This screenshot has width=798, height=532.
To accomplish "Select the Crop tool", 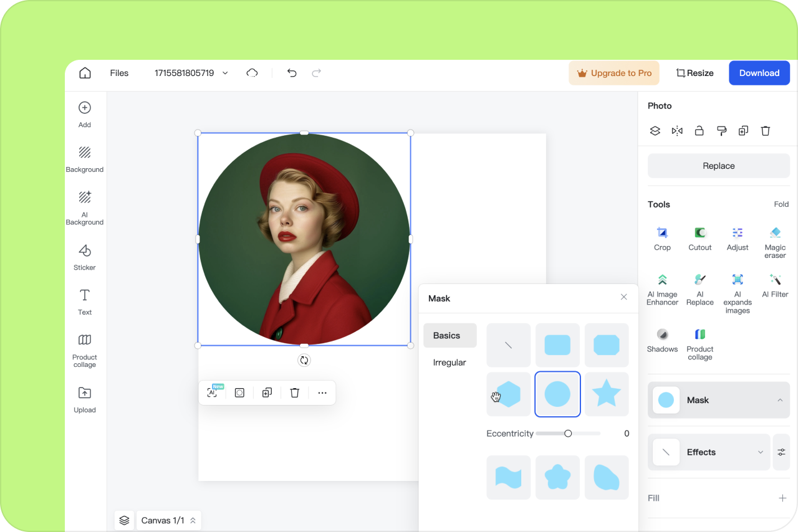I will point(662,239).
